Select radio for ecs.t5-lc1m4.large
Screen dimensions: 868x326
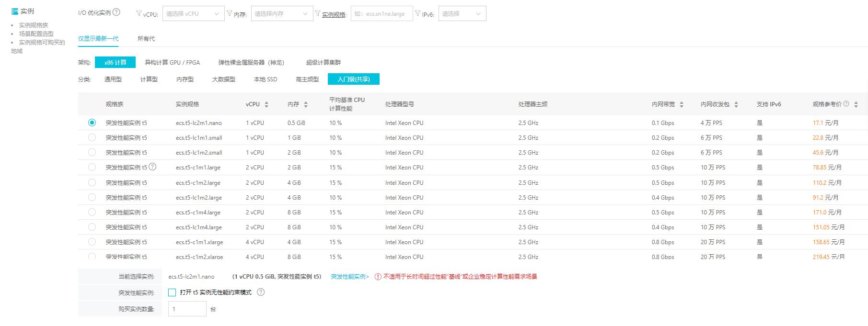coord(92,227)
